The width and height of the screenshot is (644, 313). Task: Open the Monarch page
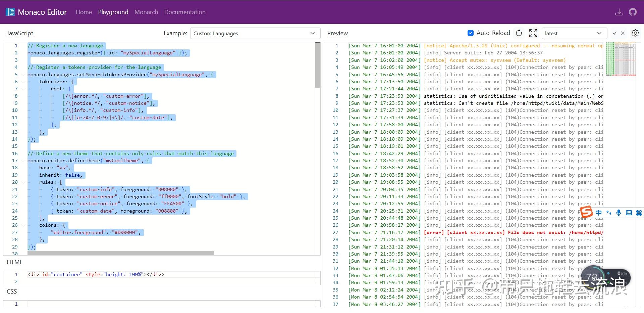point(146,12)
